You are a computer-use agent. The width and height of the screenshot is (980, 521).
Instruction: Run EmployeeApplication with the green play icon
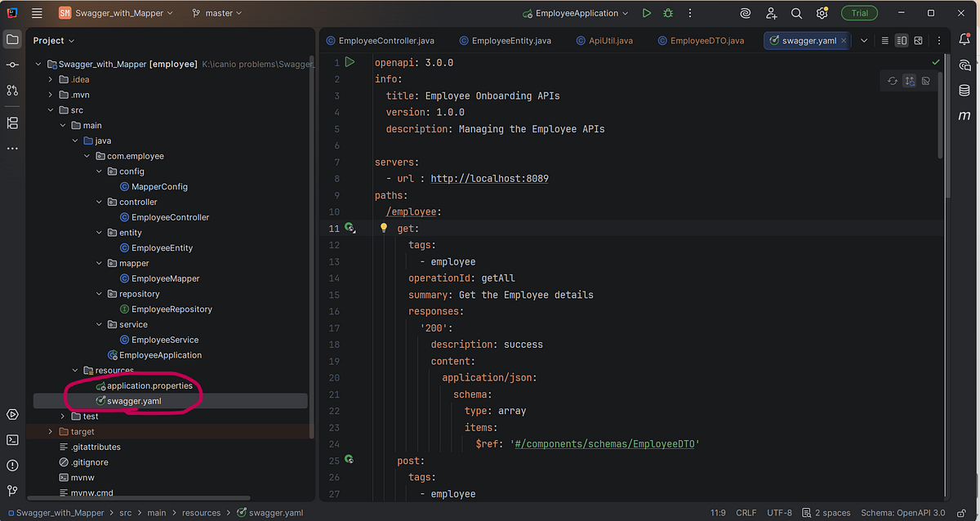tap(647, 13)
